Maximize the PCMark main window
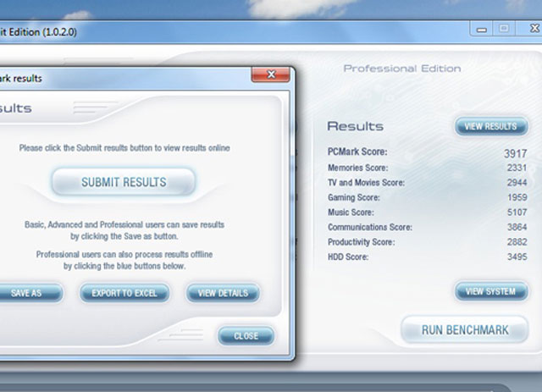 [x=504, y=28]
